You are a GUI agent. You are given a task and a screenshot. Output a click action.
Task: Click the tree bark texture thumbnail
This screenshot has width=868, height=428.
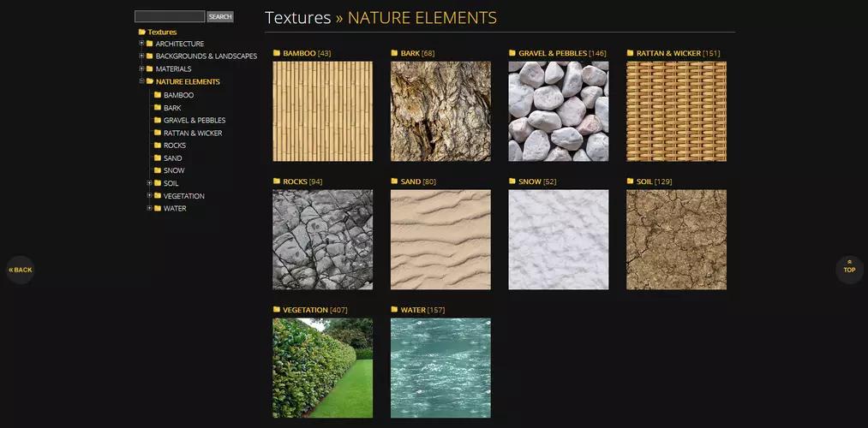click(x=440, y=111)
